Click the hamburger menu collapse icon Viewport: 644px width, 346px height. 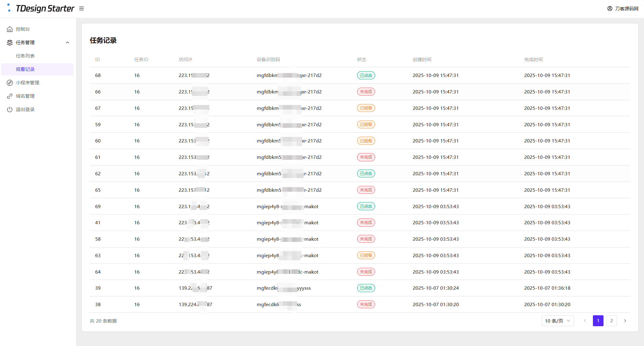[x=82, y=9]
